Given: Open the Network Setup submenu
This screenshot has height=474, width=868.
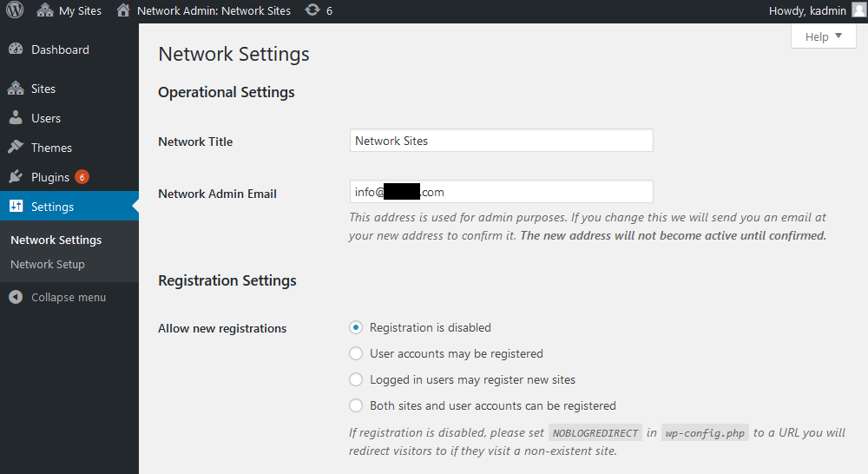Looking at the screenshot, I should pos(48,264).
